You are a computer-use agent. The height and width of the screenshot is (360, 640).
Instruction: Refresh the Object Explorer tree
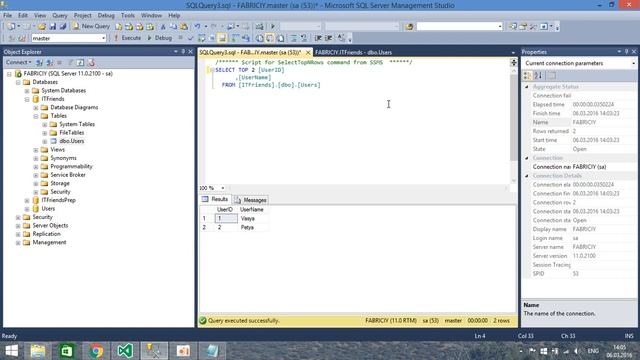coord(80,62)
